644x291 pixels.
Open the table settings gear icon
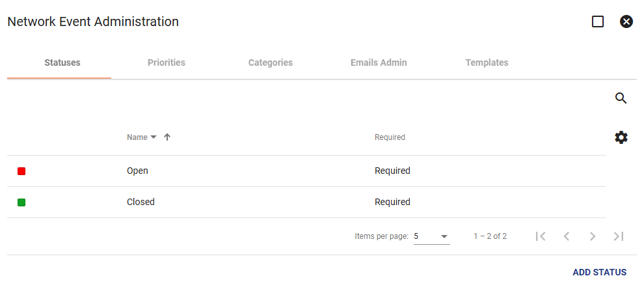621,137
